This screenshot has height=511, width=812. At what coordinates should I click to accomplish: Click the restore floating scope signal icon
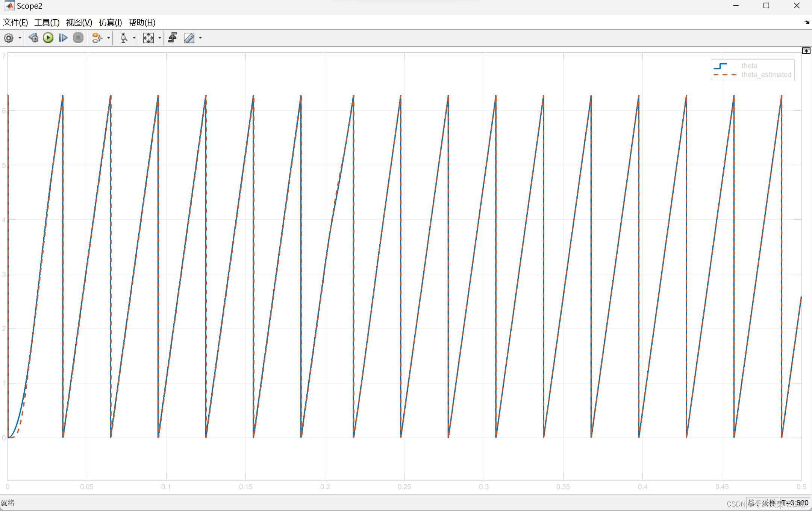click(173, 38)
